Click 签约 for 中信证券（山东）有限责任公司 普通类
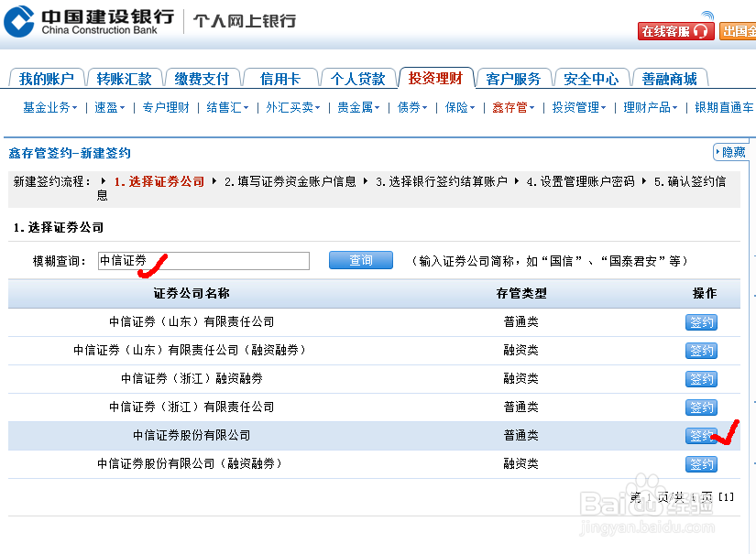 point(702,322)
